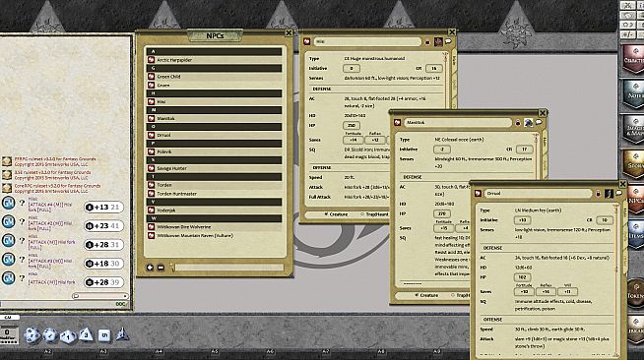Open the Items sidebar button
Screen dimensions: 644x360
point(636,234)
